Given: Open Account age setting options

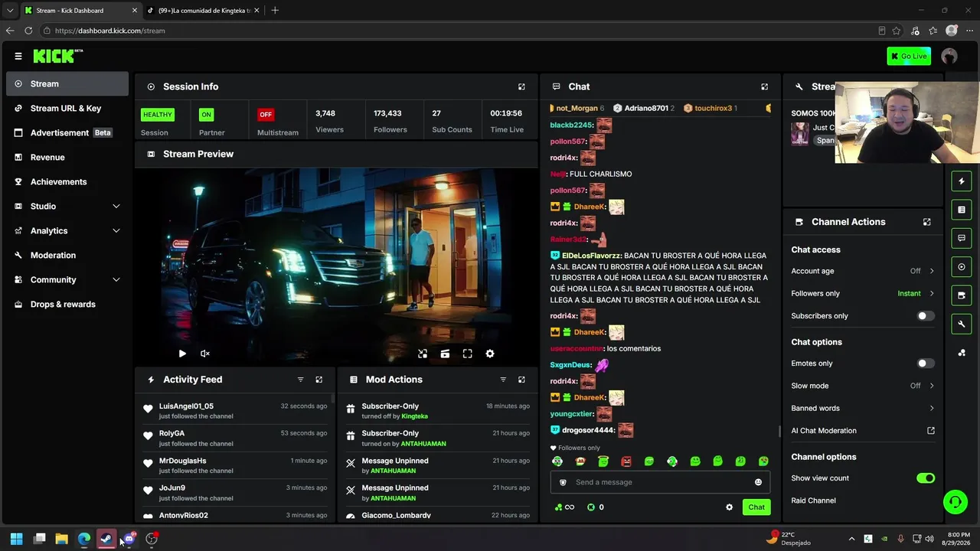Looking at the screenshot, I should click(x=863, y=271).
